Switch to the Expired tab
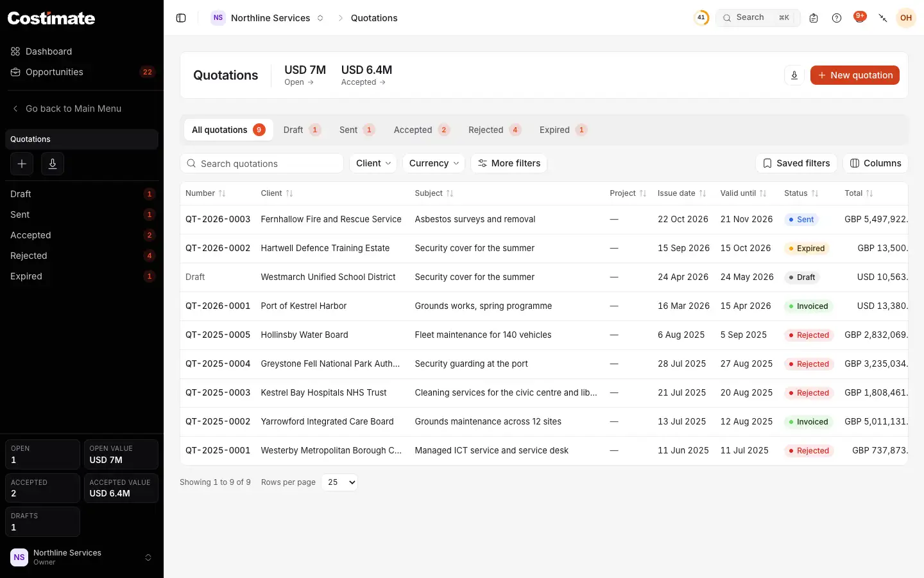 [x=563, y=130]
